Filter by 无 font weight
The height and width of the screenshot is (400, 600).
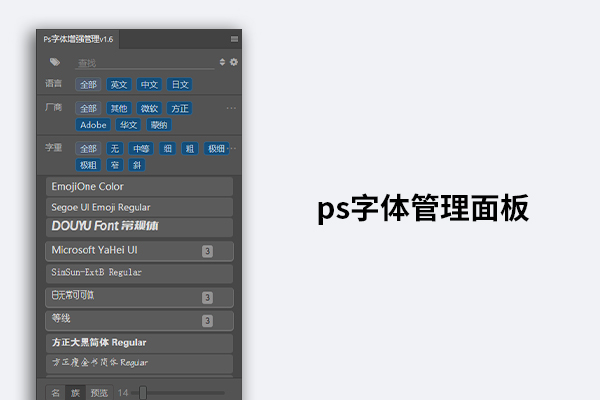pyautogui.click(x=115, y=149)
